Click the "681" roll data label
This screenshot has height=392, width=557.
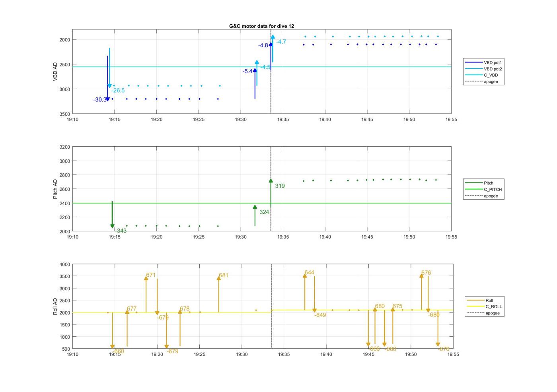coord(224,276)
